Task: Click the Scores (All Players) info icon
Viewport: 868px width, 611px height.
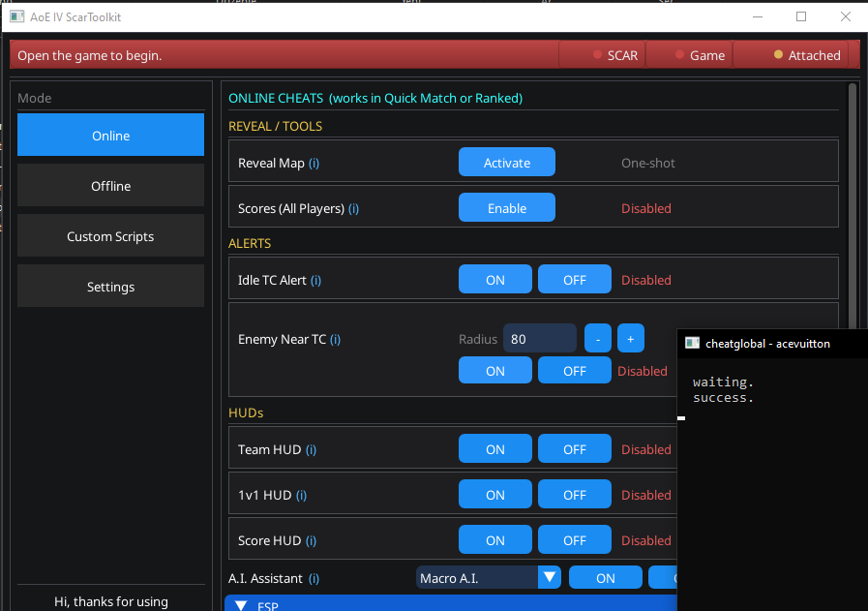Action: click(x=354, y=209)
